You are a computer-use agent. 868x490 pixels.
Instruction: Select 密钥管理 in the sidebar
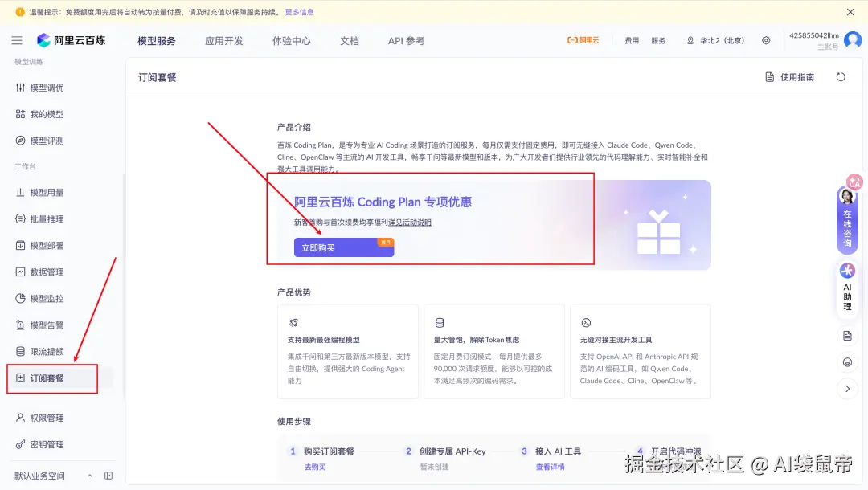(x=48, y=444)
